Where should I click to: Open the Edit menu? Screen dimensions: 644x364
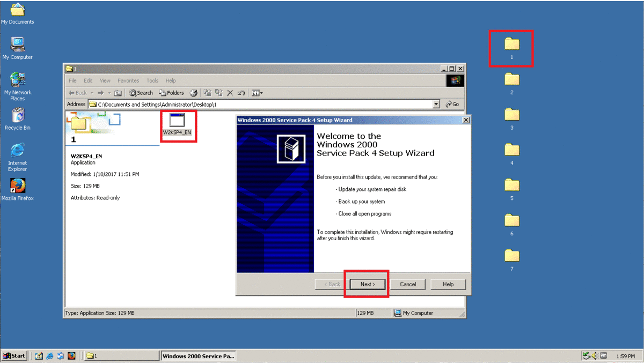click(88, 80)
